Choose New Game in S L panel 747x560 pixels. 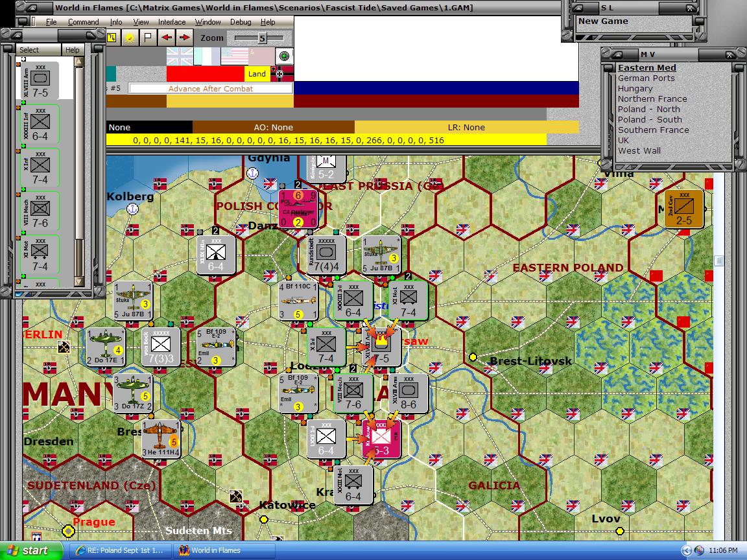[x=603, y=21]
